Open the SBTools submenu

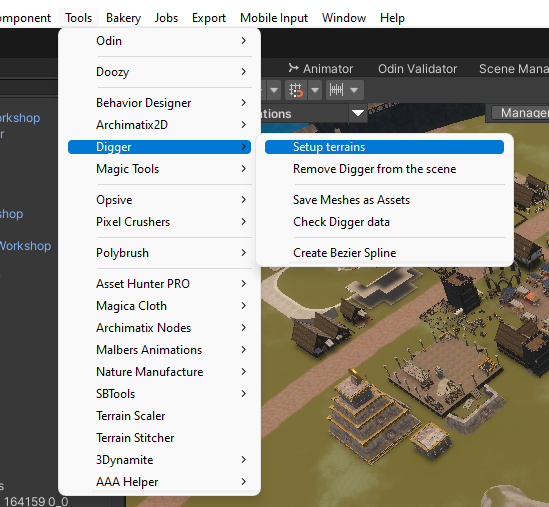tap(159, 394)
